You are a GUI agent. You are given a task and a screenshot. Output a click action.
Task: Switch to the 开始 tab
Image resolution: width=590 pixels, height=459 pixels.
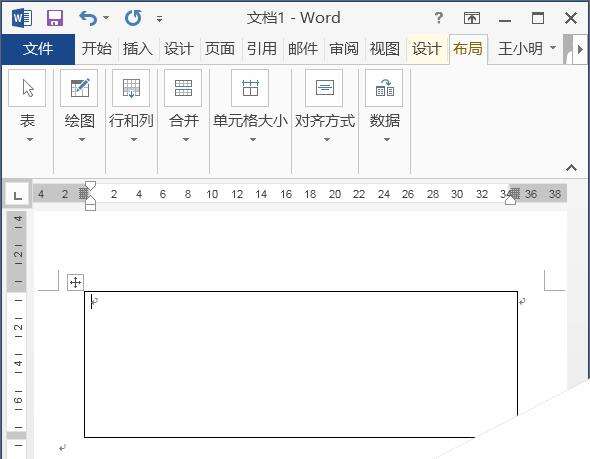click(97, 49)
